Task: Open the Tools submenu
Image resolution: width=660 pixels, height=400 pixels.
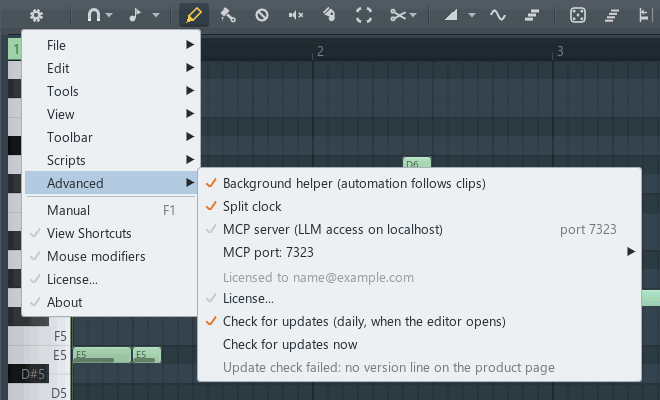Action: pyautogui.click(x=111, y=91)
